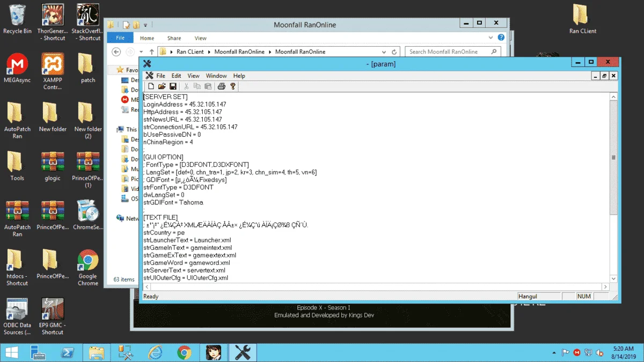Viewport: 644px width, 362px height.
Task: Open PowerShell from the taskbar
Action: click(68, 352)
